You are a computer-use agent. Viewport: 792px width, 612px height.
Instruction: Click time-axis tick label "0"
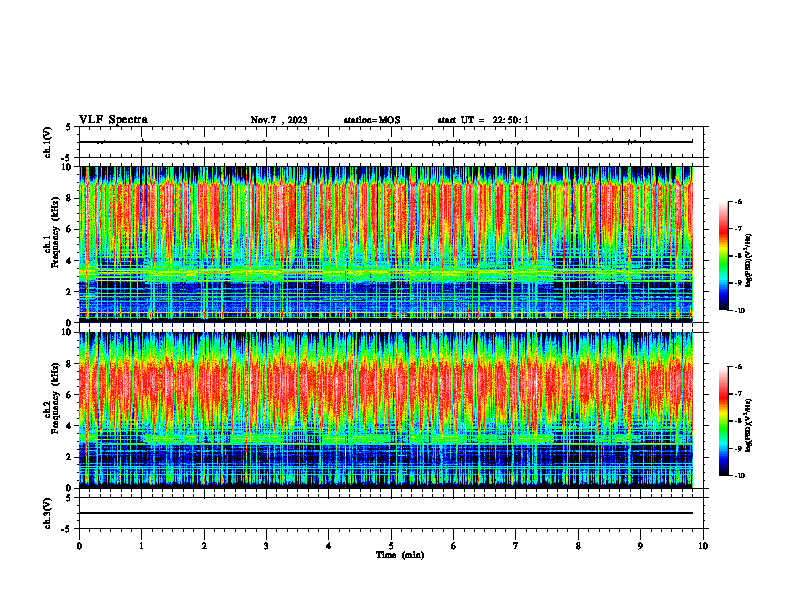(79, 546)
